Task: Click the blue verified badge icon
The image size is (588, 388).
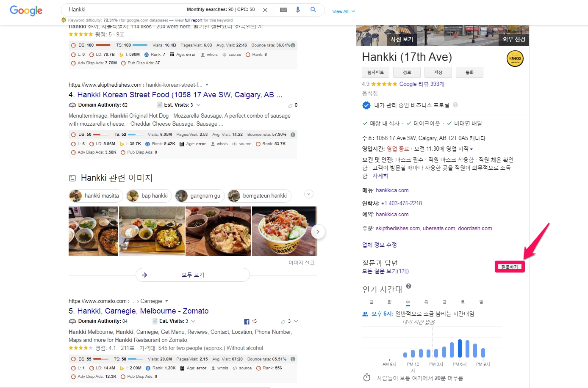Action: 366,105
